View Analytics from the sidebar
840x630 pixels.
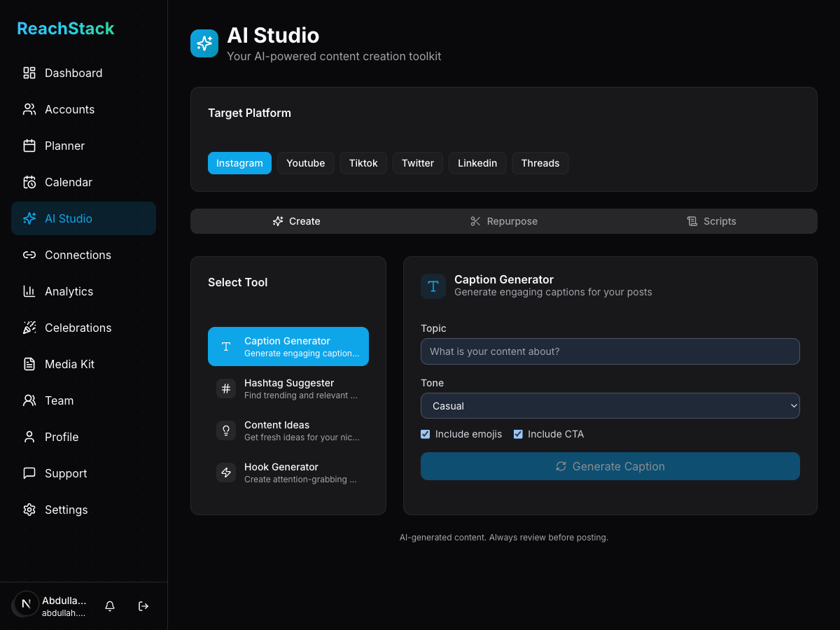pos(69,291)
